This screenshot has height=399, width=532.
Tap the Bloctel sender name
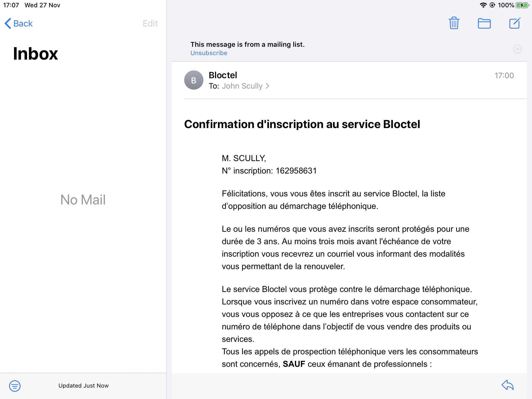tap(223, 75)
